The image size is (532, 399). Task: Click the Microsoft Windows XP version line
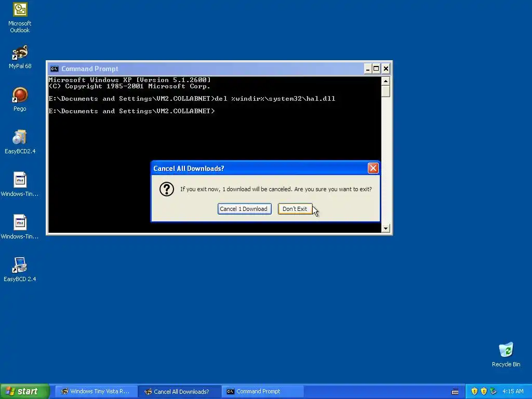(x=129, y=80)
